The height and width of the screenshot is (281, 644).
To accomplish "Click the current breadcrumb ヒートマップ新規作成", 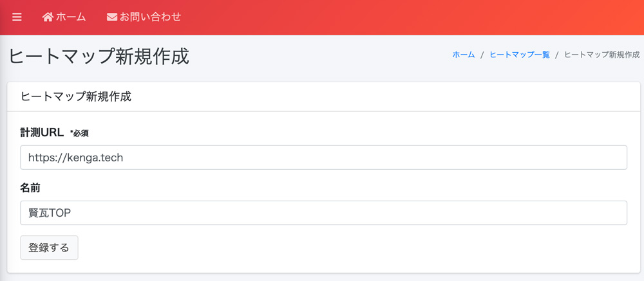I will point(601,55).
